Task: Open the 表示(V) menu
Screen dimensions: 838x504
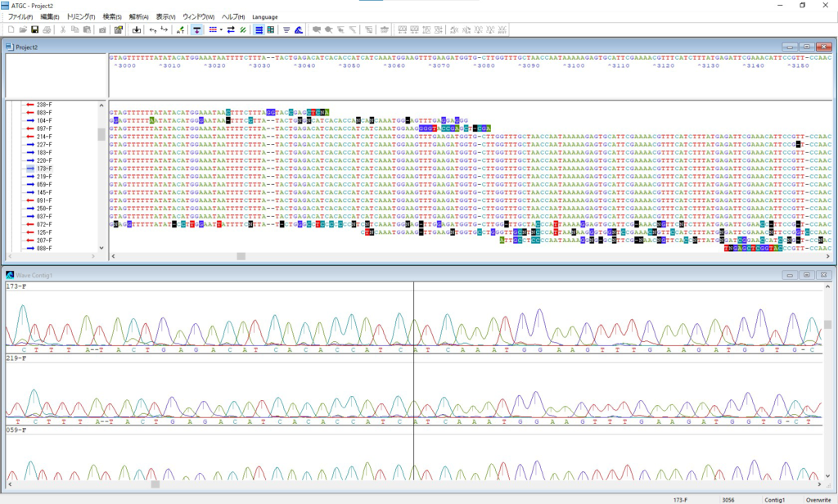Action: [165, 17]
